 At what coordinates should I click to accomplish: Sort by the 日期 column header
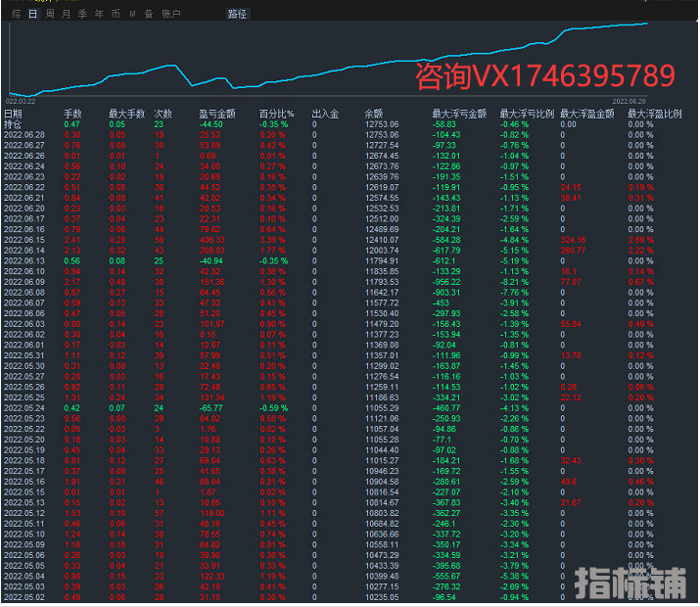point(13,114)
